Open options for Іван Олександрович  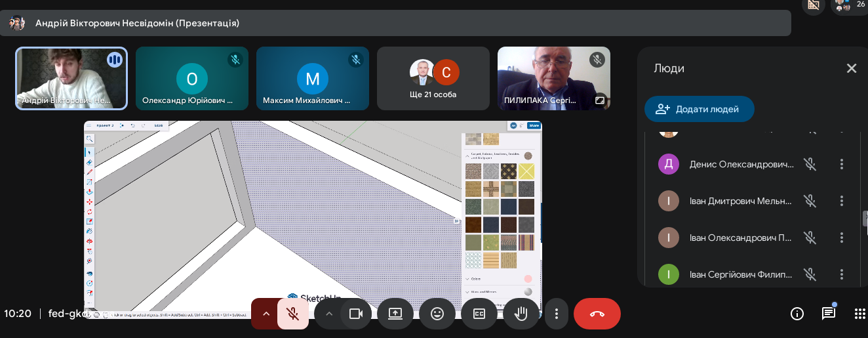tap(842, 238)
